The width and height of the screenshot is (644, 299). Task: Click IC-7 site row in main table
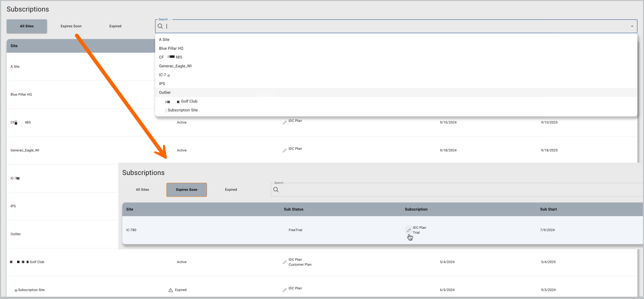[62, 178]
